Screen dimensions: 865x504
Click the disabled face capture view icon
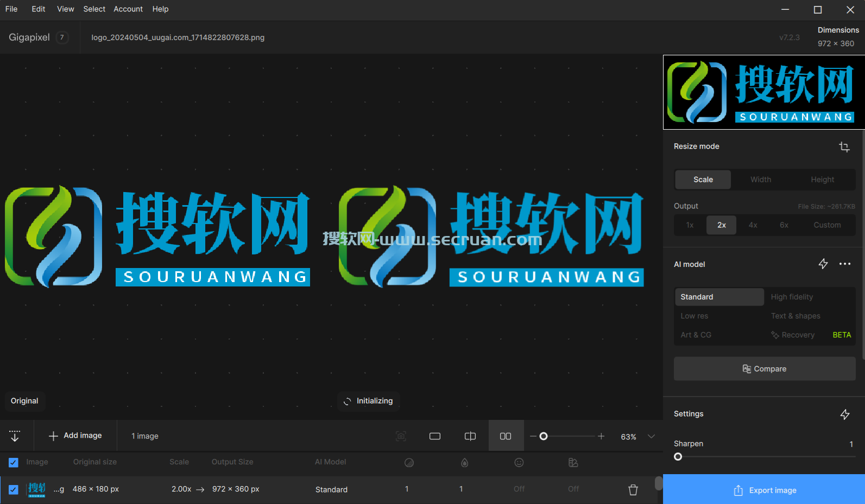click(x=401, y=436)
